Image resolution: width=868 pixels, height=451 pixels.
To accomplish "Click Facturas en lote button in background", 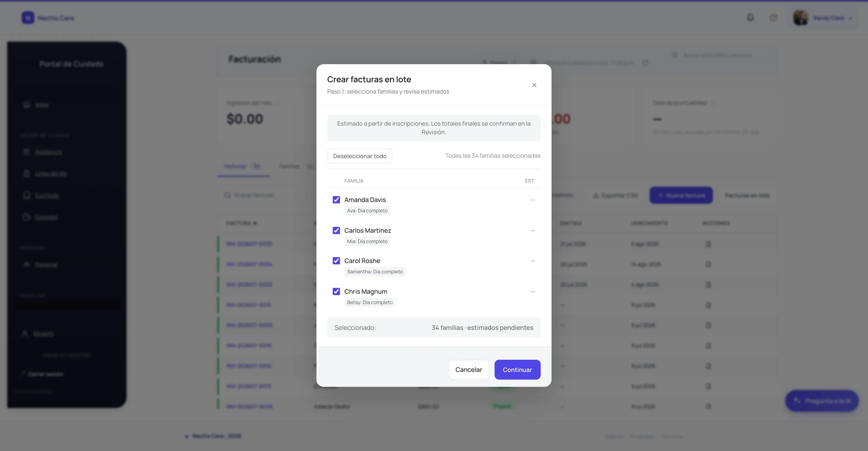I will pyautogui.click(x=747, y=195).
